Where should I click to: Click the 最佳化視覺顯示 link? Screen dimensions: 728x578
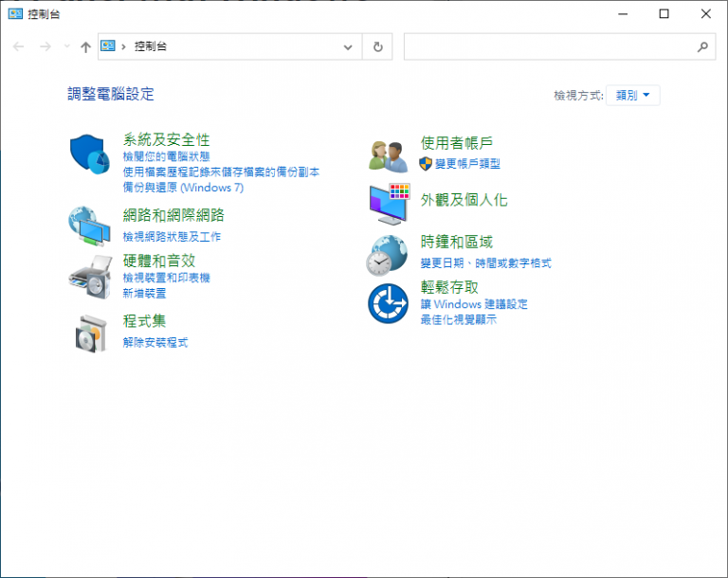coord(458,320)
